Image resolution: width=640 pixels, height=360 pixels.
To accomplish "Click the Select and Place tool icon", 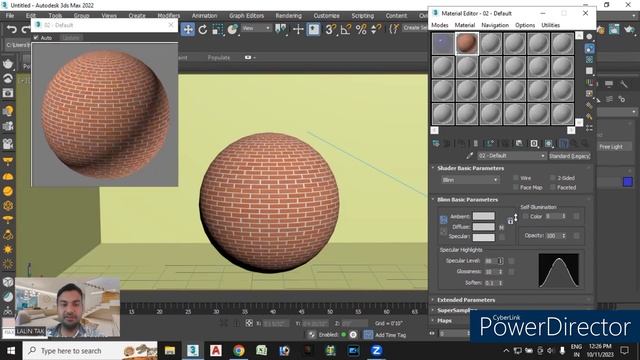I will 233,29.
